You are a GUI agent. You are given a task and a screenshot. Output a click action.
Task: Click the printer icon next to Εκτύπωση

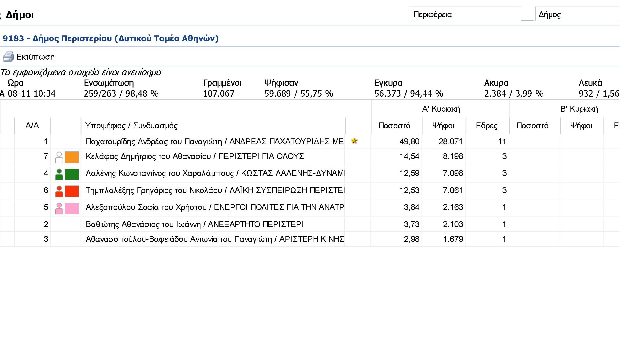tap(8, 57)
